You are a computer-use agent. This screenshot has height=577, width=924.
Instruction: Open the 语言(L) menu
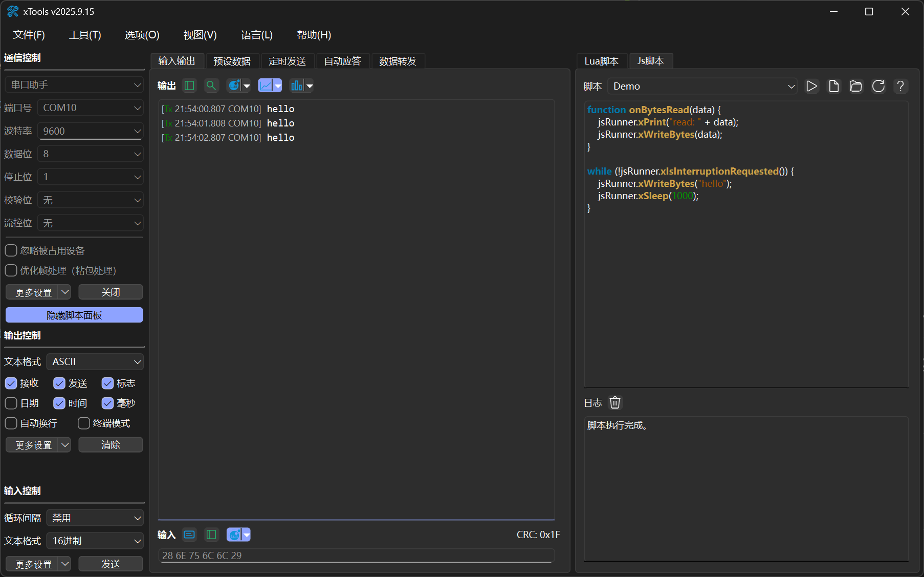[x=257, y=35]
